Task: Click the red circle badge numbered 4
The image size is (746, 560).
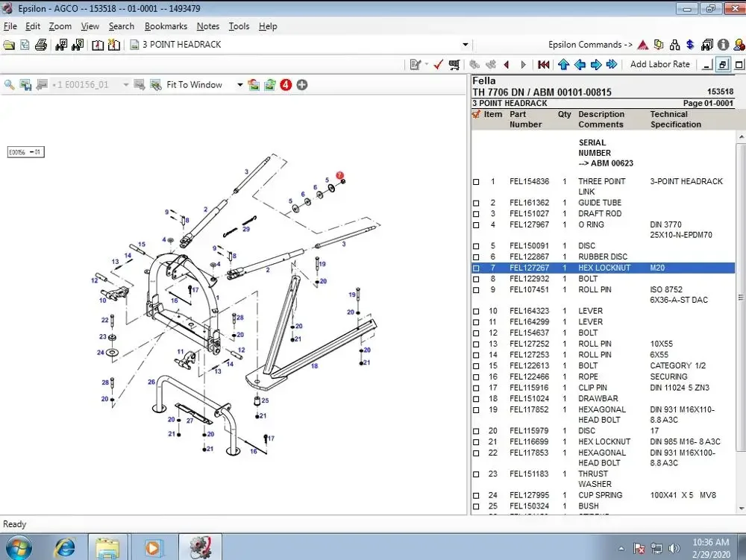Action: point(286,85)
